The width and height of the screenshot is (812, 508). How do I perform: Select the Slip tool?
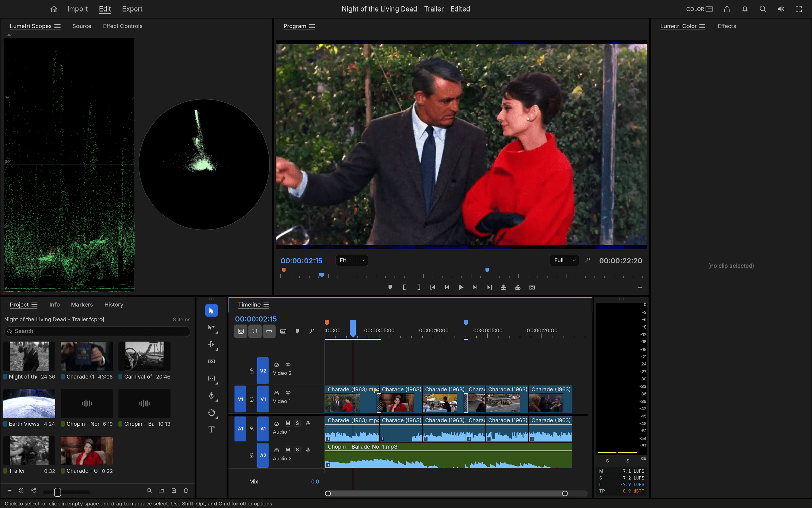[x=211, y=378]
